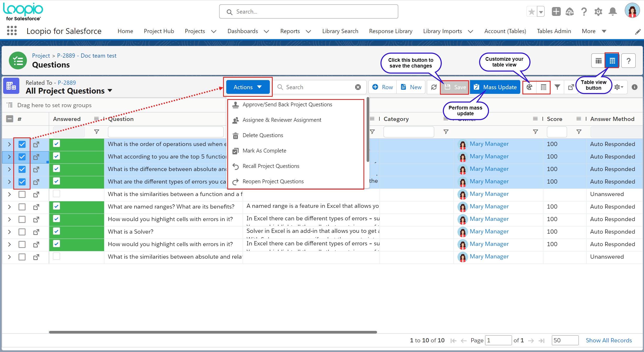Check Answered box for 'similarities between absolute' row
This screenshot has width=644, height=352.
pyautogui.click(x=56, y=256)
